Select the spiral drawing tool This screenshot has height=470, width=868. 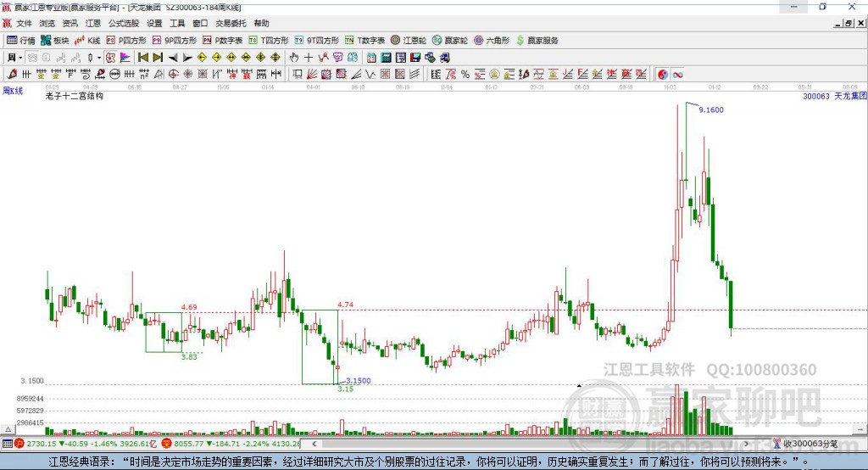[x=86, y=75]
